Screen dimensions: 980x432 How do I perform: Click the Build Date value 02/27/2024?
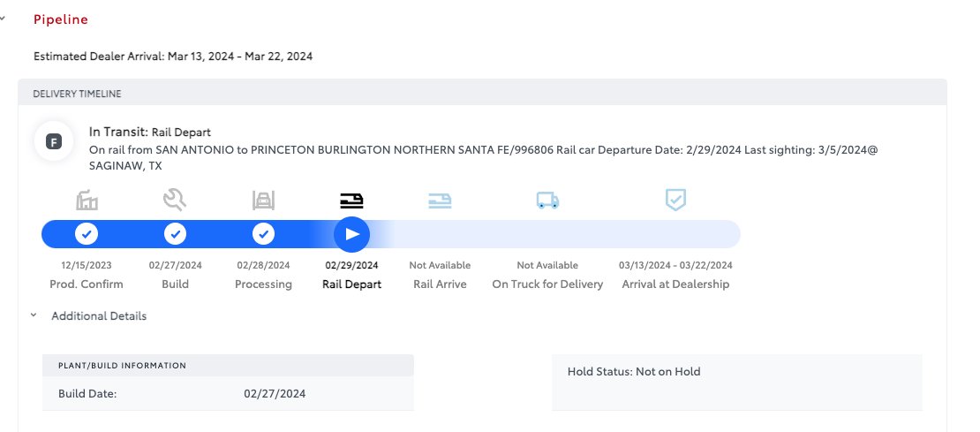(x=275, y=393)
